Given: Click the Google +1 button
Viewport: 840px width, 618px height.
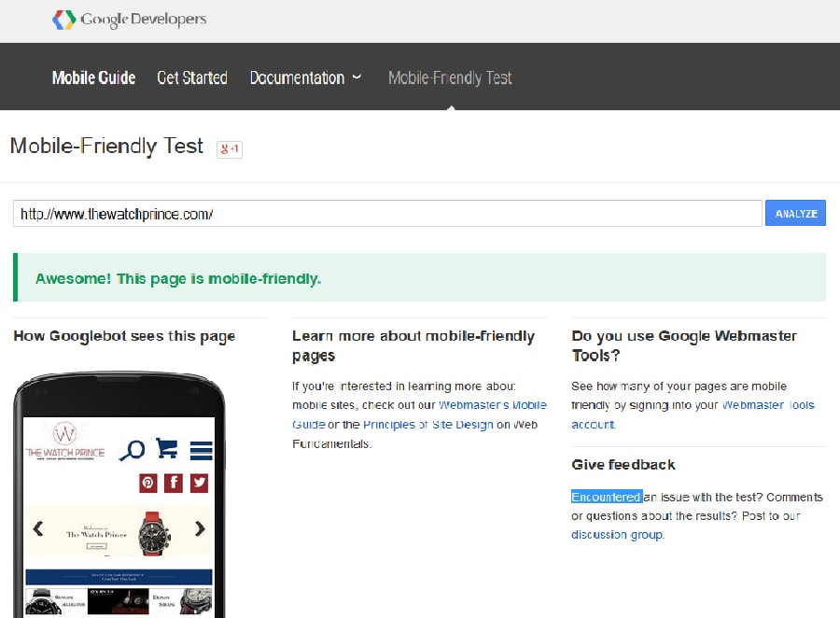Looking at the screenshot, I should pyautogui.click(x=230, y=149).
